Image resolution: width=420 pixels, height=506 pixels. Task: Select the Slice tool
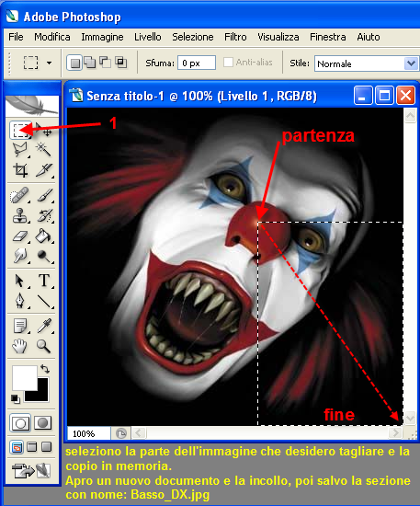pos(43,170)
